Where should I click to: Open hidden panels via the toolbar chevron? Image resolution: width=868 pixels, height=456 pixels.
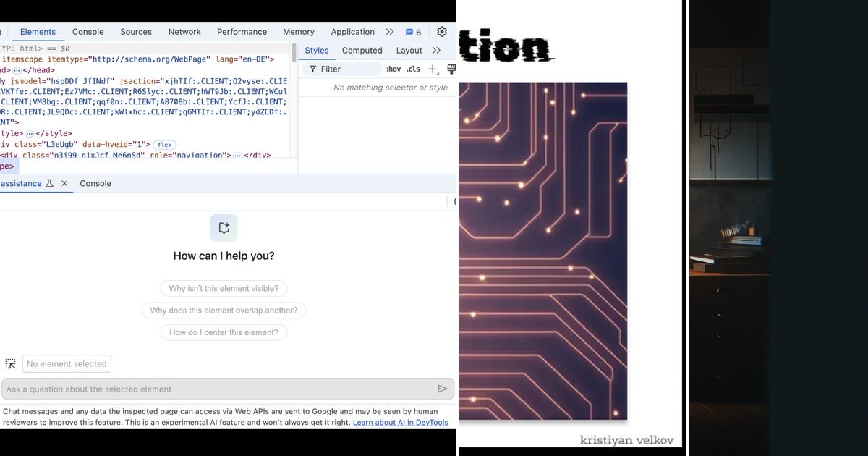pos(390,32)
